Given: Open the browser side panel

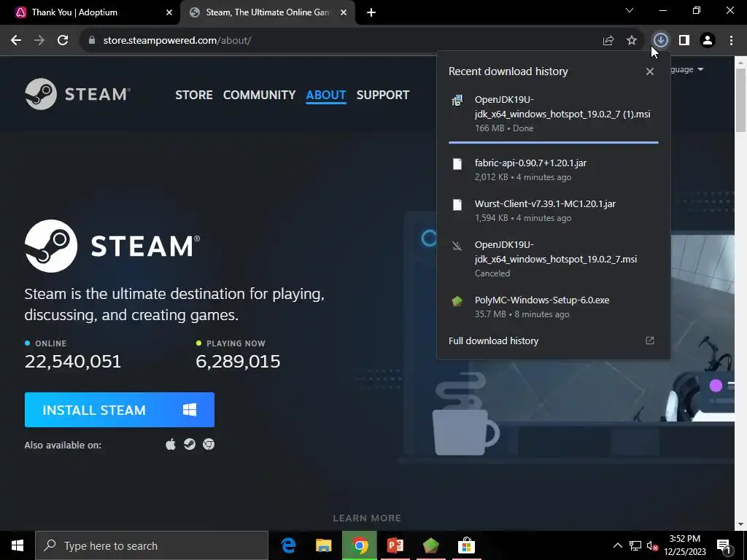Looking at the screenshot, I should tap(684, 41).
